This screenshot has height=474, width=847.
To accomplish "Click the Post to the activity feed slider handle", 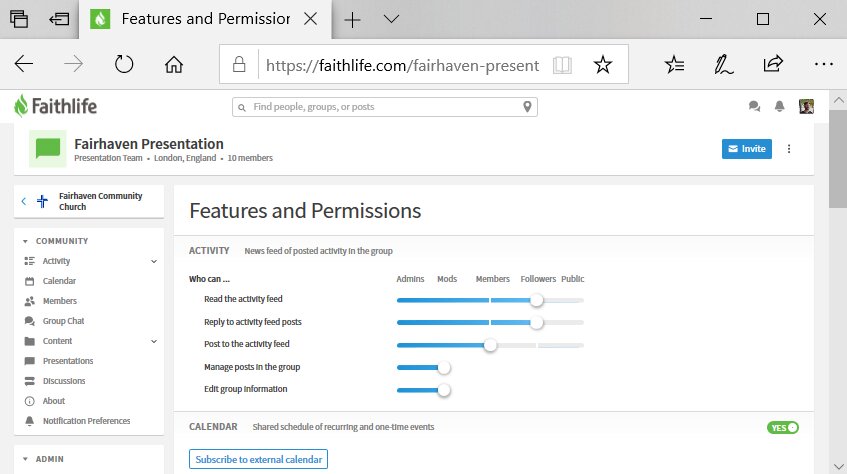I will [x=490, y=345].
